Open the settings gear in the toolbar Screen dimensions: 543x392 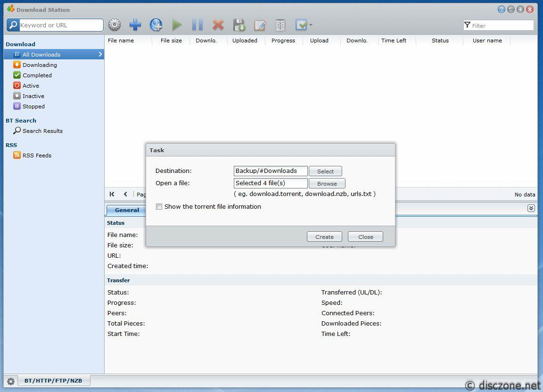tap(115, 25)
